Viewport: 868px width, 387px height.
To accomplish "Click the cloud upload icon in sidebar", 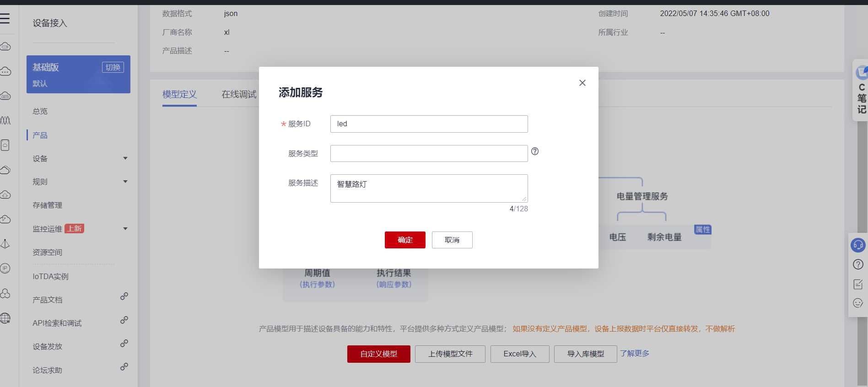I will [x=5, y=194].
